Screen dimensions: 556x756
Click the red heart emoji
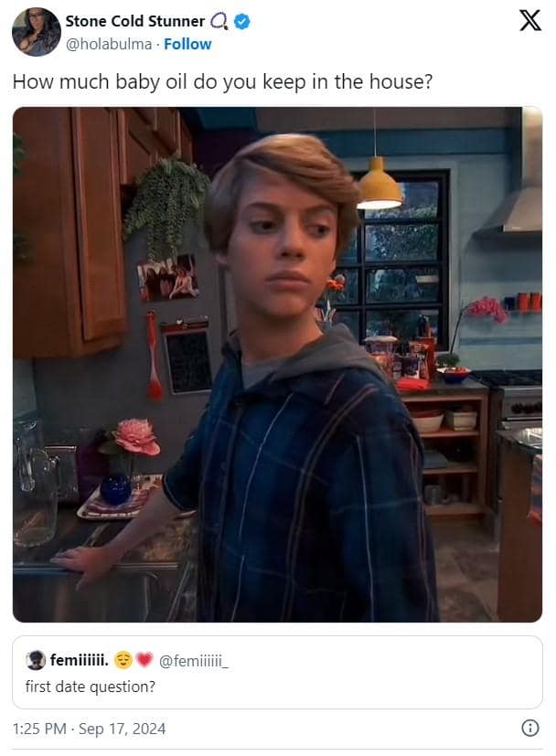[x=144, y=660]
